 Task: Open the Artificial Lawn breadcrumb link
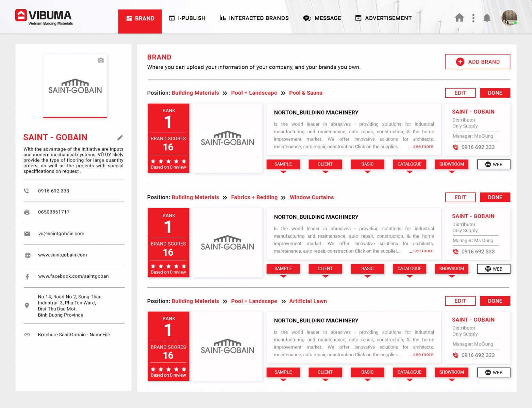(x=308, y=301)
